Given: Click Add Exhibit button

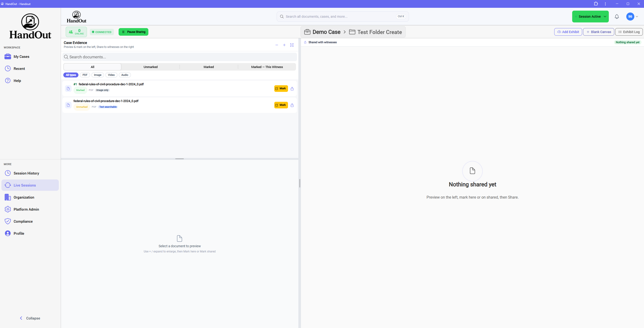Looking at the screenshot, I should point(568,32).
